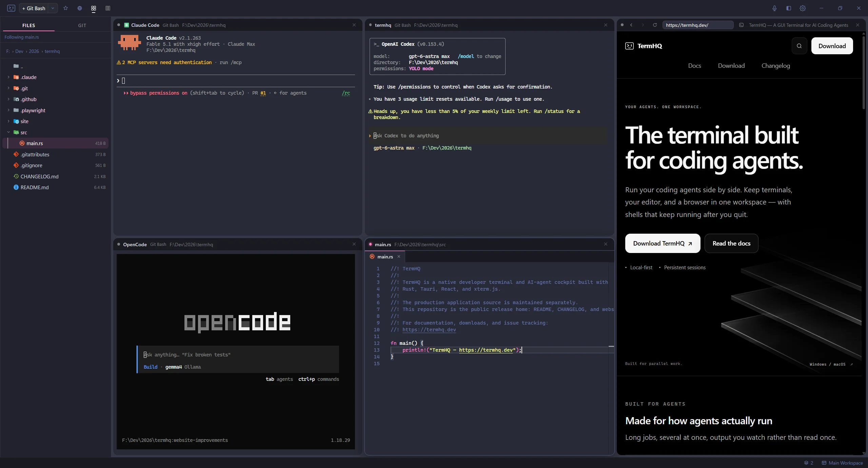Click the white Download button in the website header
This screenshot has width=868, height=468.
coord(832,46)
